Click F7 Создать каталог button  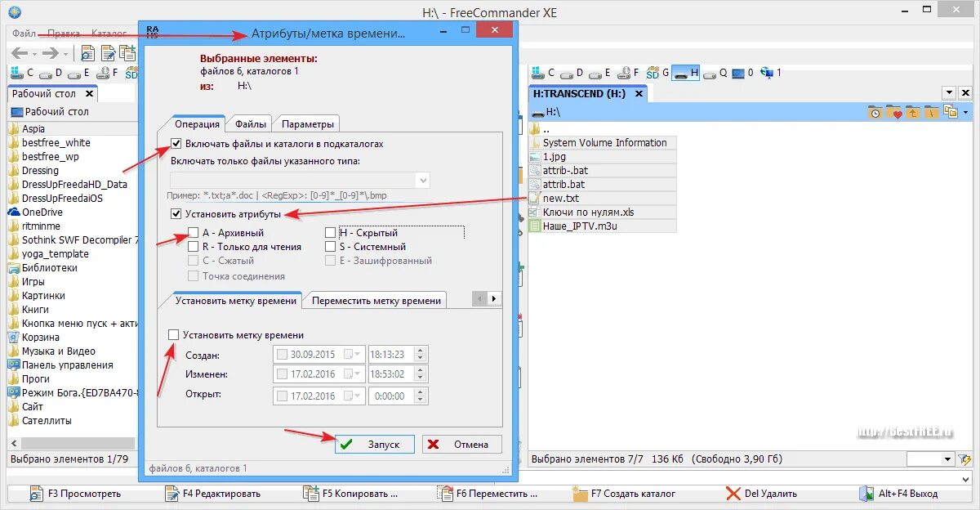tap(624, 494)
